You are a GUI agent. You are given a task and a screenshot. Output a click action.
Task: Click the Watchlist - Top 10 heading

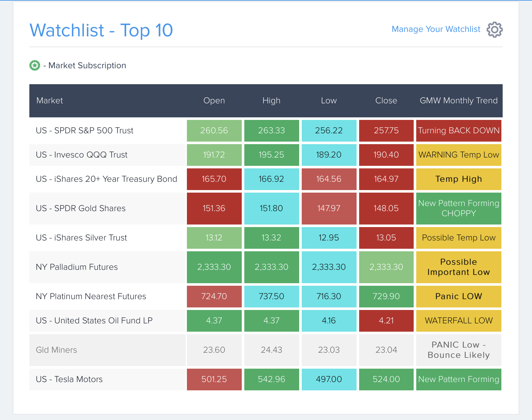(x=101, y=30)
